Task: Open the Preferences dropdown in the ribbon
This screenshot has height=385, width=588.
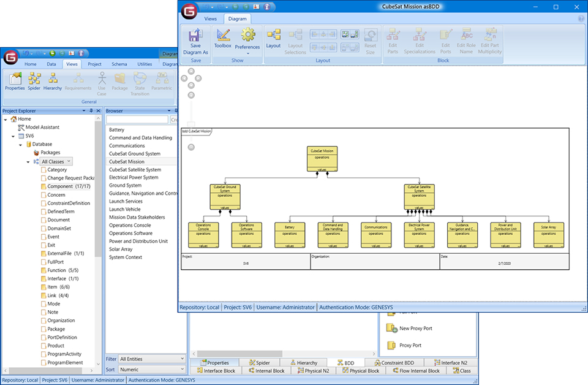Action: [247, 40]
